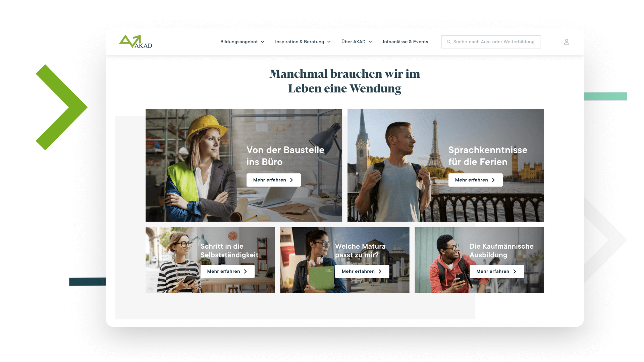Click arrow icon on Matura Mehr erfahren
This screenshot has height=362, width=644.
click(x=380, y=271)
